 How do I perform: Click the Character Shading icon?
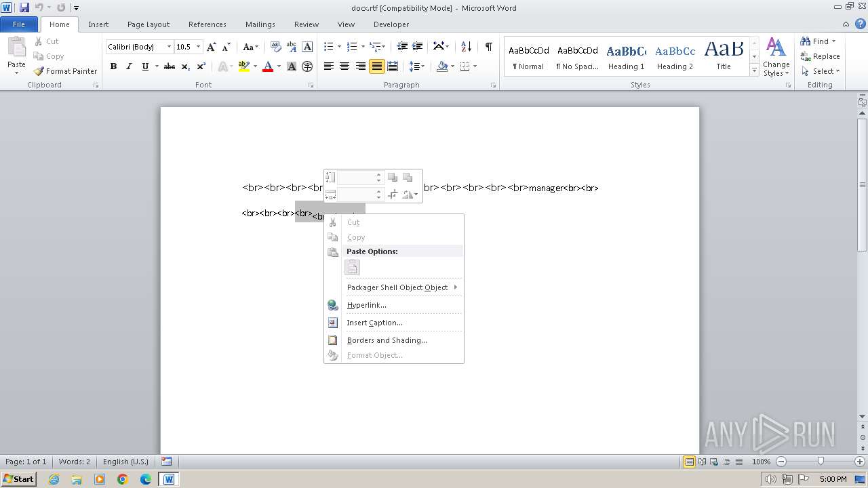point(292,66)
